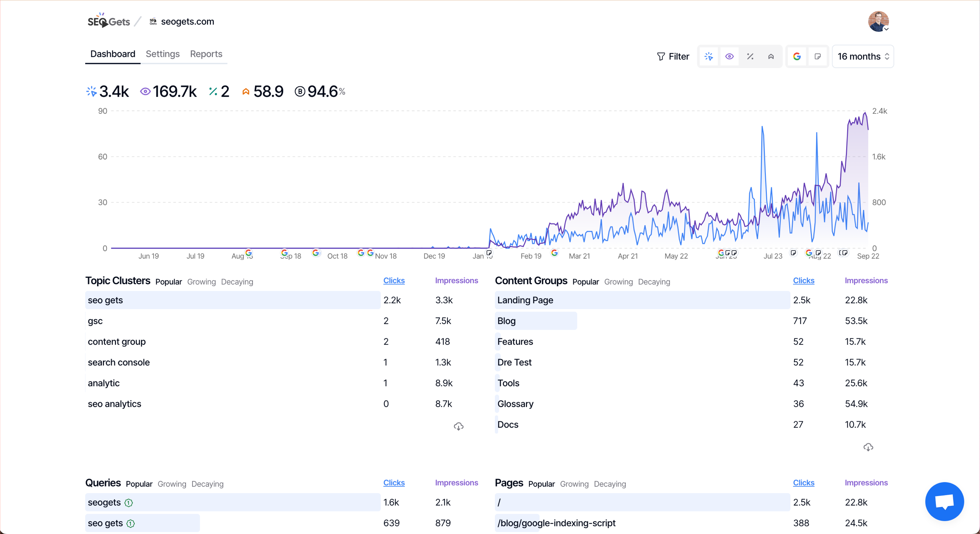Show Growing Content Groups

(x=618, y=282)
